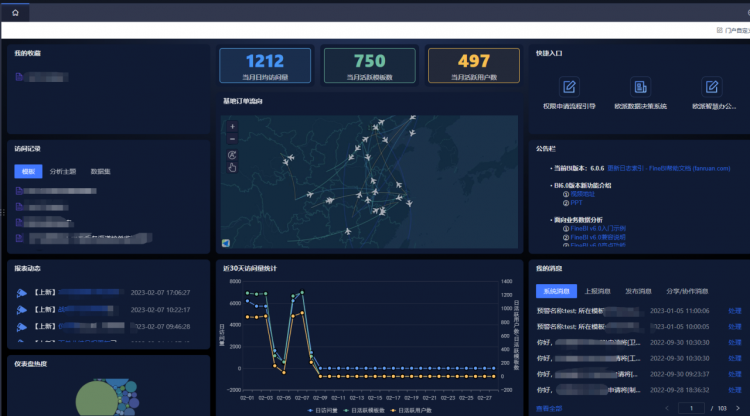Image resolution: width=750 pixels, height=416 pixels.
Task: Open FineBI v6.0入门示例 link
Action: (x=598, y=229)
